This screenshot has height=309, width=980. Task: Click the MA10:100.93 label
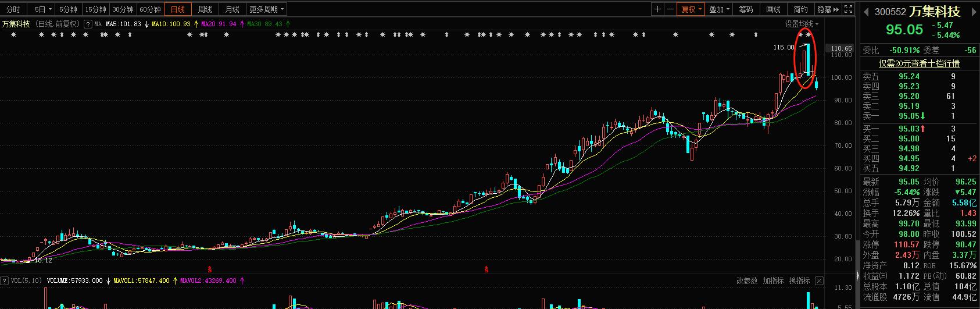171,24
